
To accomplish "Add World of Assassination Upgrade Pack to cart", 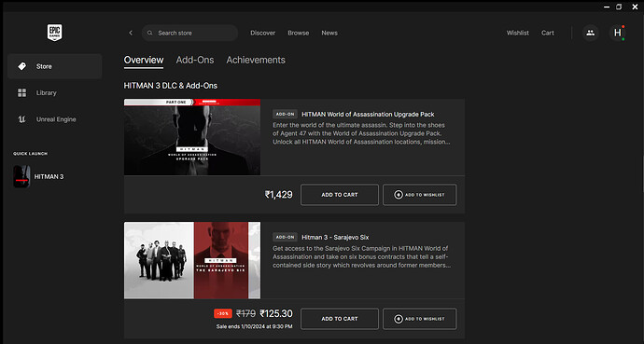I will [x=339, y=195].
